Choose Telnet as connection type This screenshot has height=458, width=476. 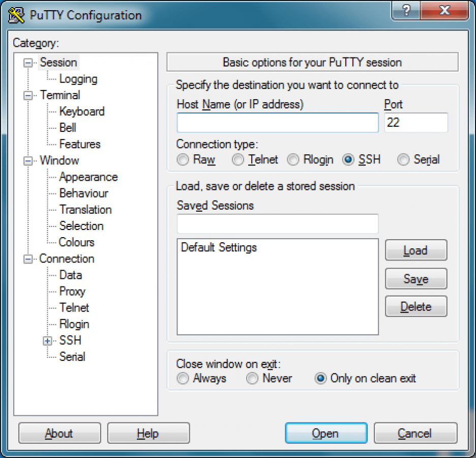tap(237, 160)
